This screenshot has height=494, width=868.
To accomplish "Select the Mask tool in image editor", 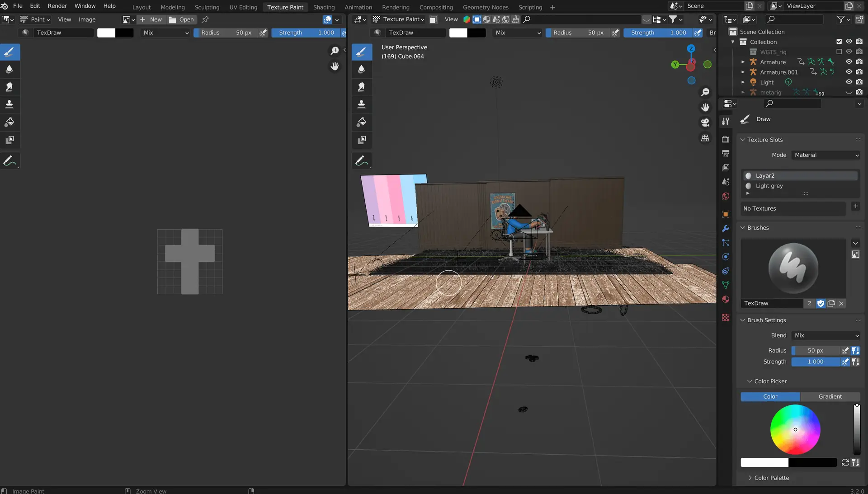I will (9, 140).
